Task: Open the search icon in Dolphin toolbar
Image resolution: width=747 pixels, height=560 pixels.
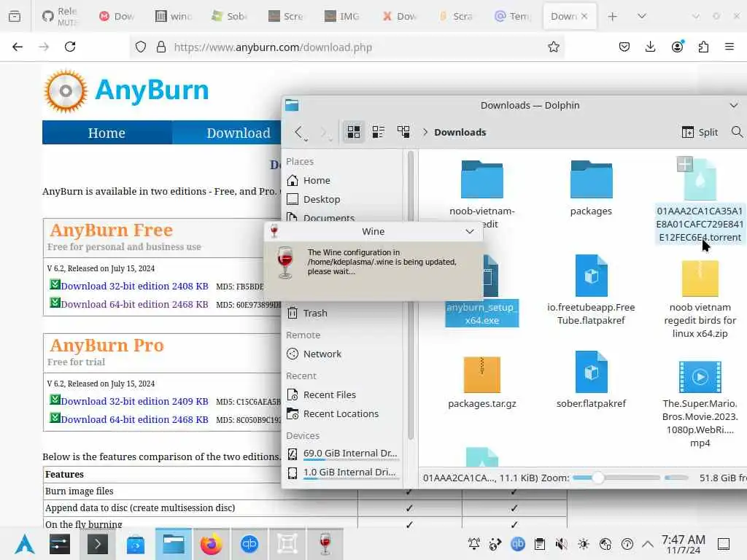Action: coord(737,132)
